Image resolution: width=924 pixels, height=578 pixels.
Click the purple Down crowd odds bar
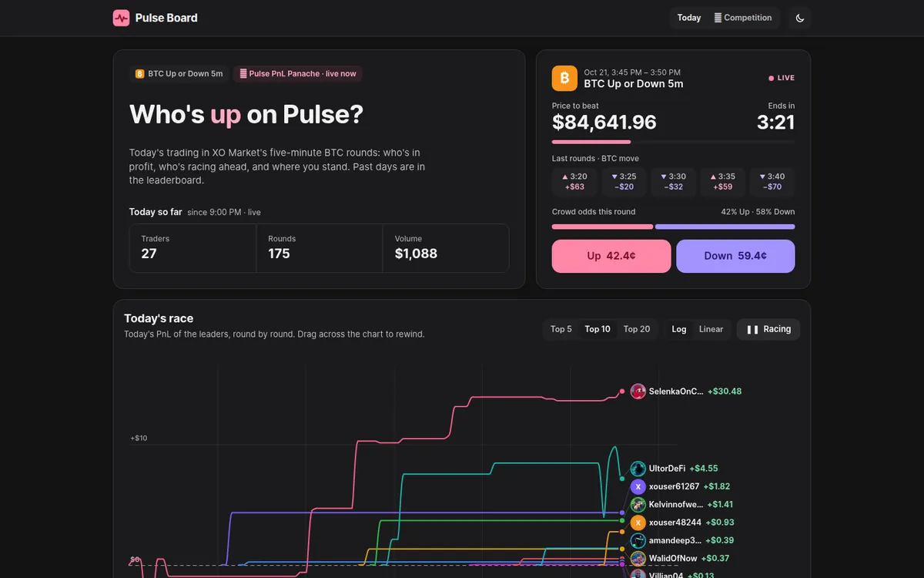pos(725,227)
